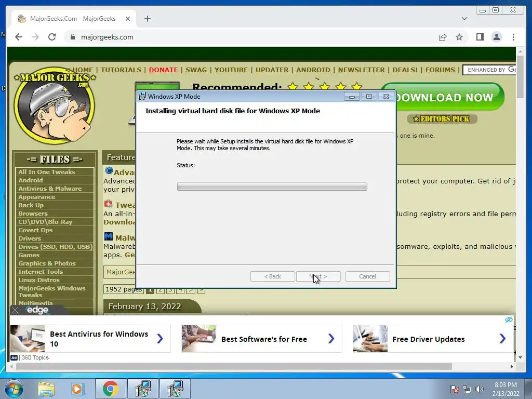532x399 pixels.
Task: Focus the address bar showing majorgeeks.com
Action: click(x=251, y=37)
